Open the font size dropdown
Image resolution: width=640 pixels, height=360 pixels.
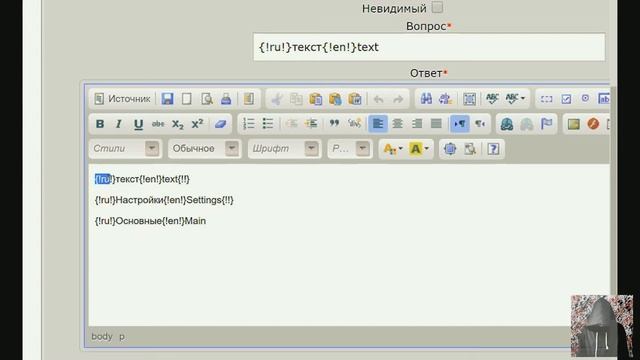350,149
